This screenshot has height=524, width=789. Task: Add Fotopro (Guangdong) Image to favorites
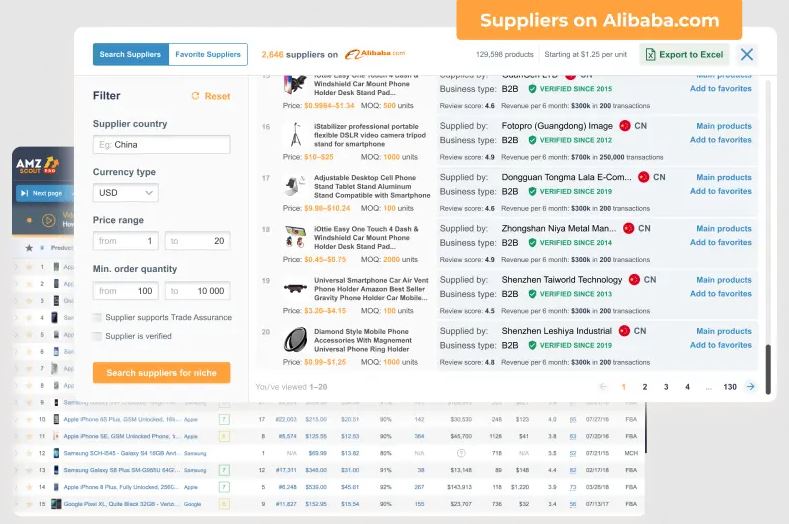pos(721,139)
